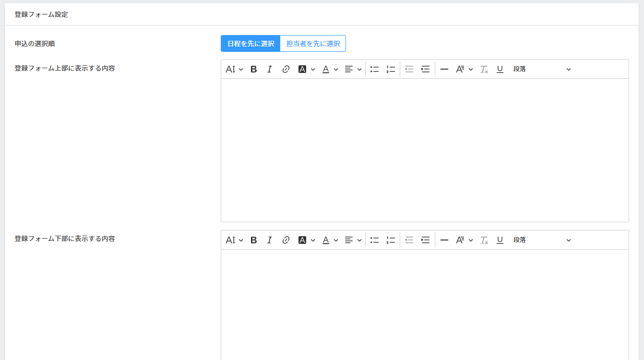
Task: Clear formatting in the upper editor
Action: pos(484,69)
